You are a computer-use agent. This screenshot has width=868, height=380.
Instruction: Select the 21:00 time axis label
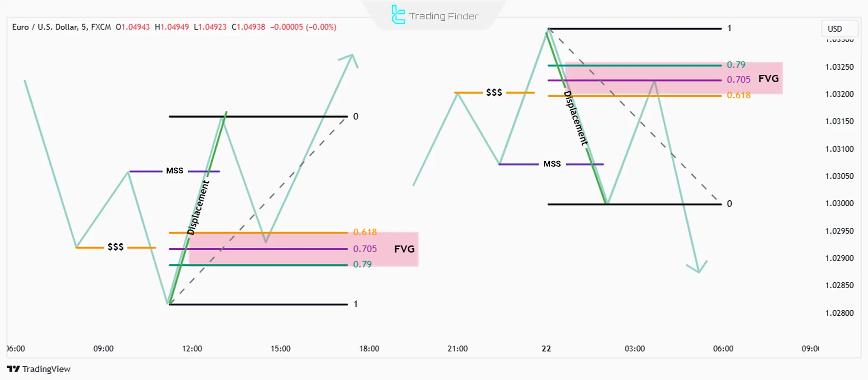coord(458,349)
